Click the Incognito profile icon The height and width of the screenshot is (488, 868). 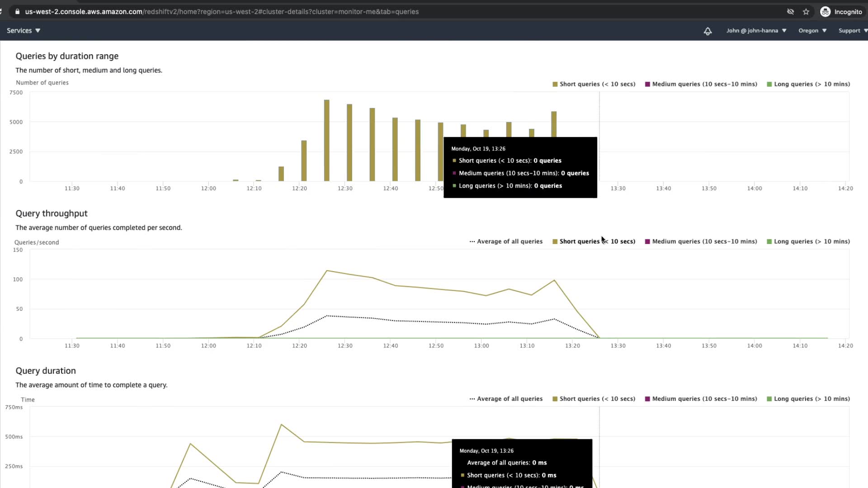(x=826, y=12)
